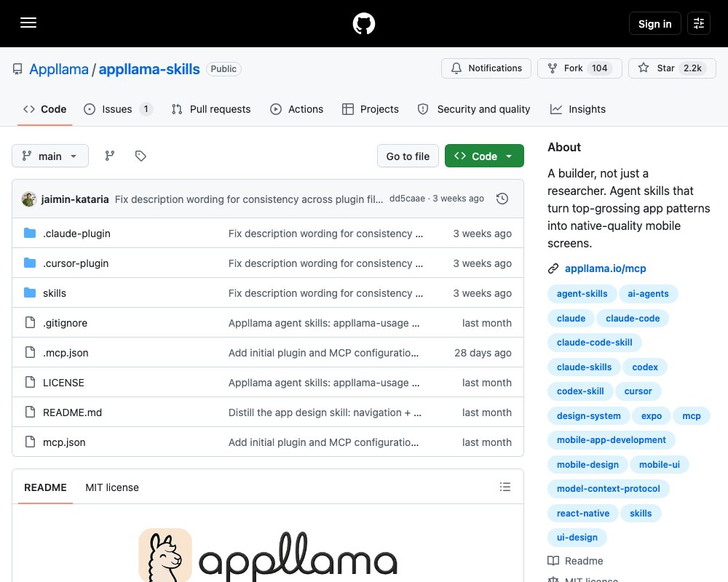Expand the green Code dropdown button

484,156
